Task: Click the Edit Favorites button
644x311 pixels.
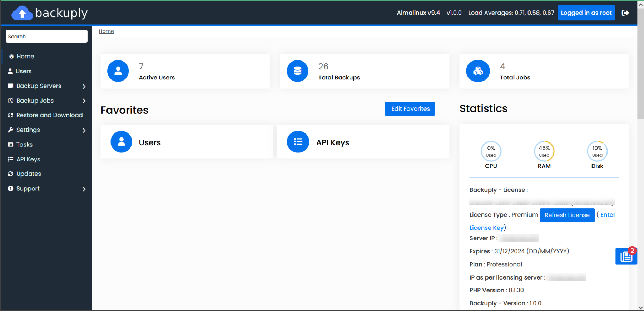Action: pyautogui.click(x=410, y=109)
